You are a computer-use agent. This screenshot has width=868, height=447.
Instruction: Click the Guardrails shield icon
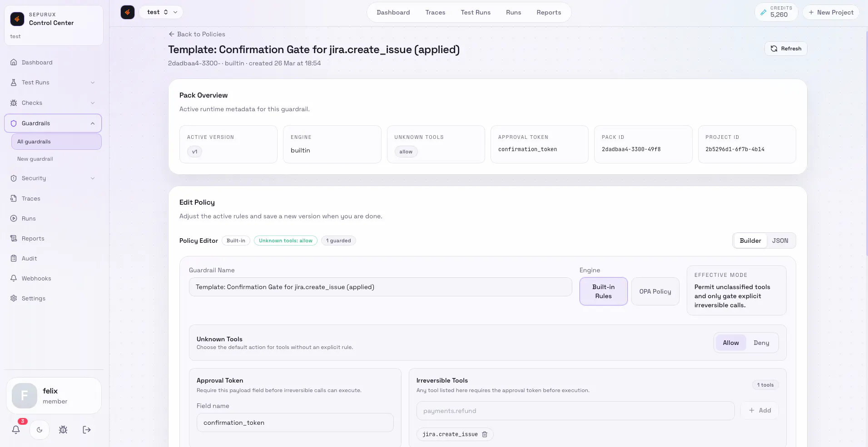[x=14, y=123]
